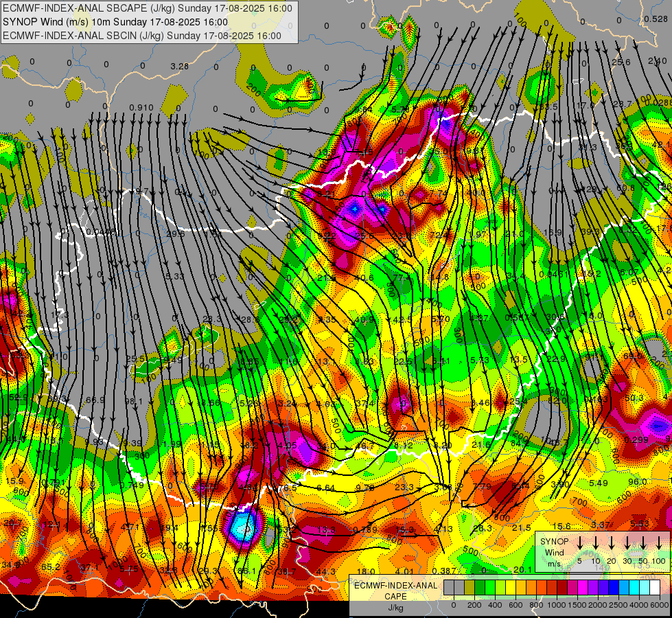Click the map value 0.299

tap(636, 439)
